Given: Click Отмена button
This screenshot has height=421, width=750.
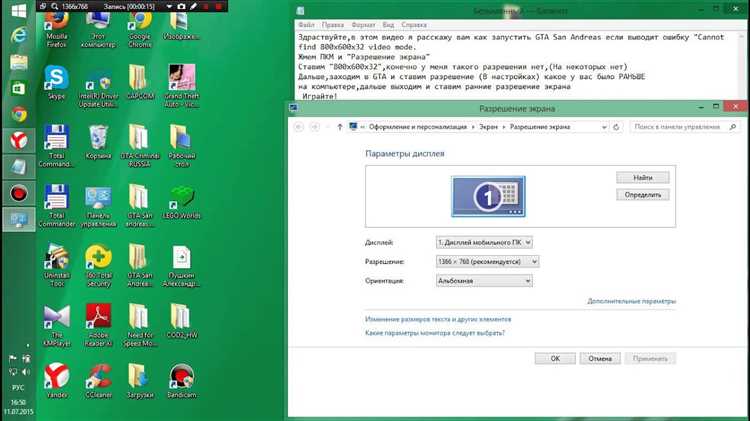Looking at the screenshot, I should click(x=600, y=358).
